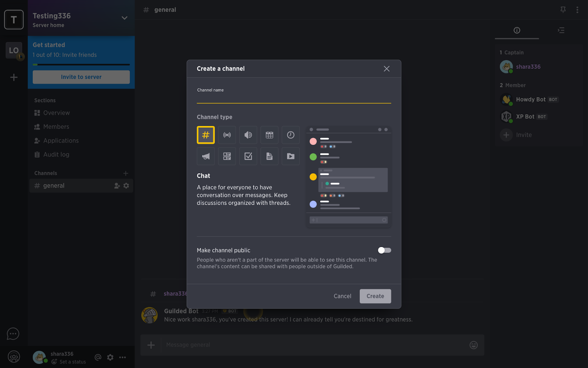Screen dimensions: 588x368
Task: Open the bottom bar more options ellipsis
Action: (123, 357)
